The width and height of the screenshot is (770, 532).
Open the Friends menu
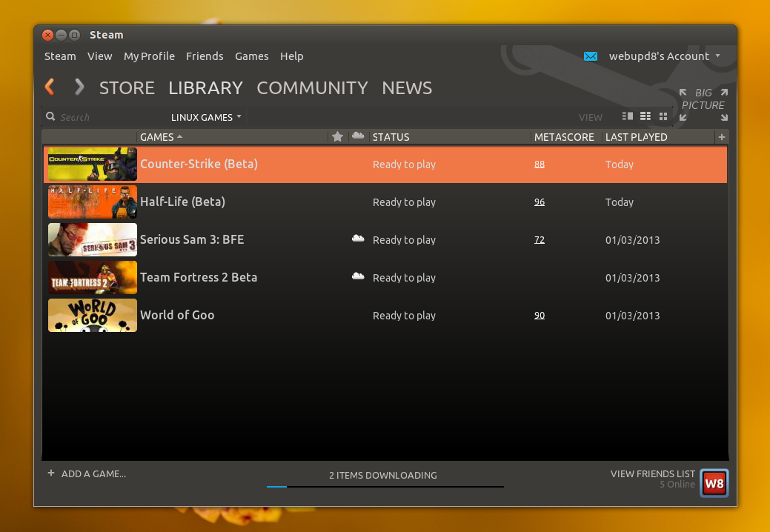(x=205, y=56)
